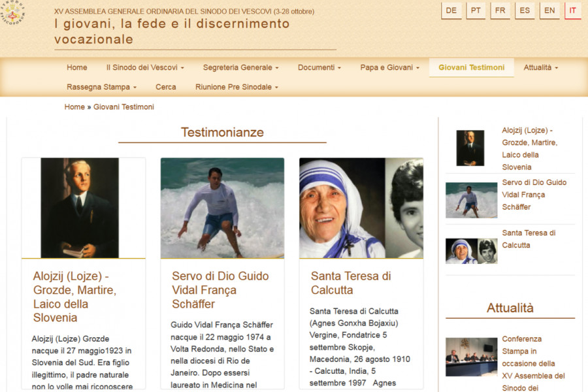Screen dimensions: 588x392
Task: Open sidebar link Alojzij (Lojze) - Grozde
Action: tap(529, 148)
